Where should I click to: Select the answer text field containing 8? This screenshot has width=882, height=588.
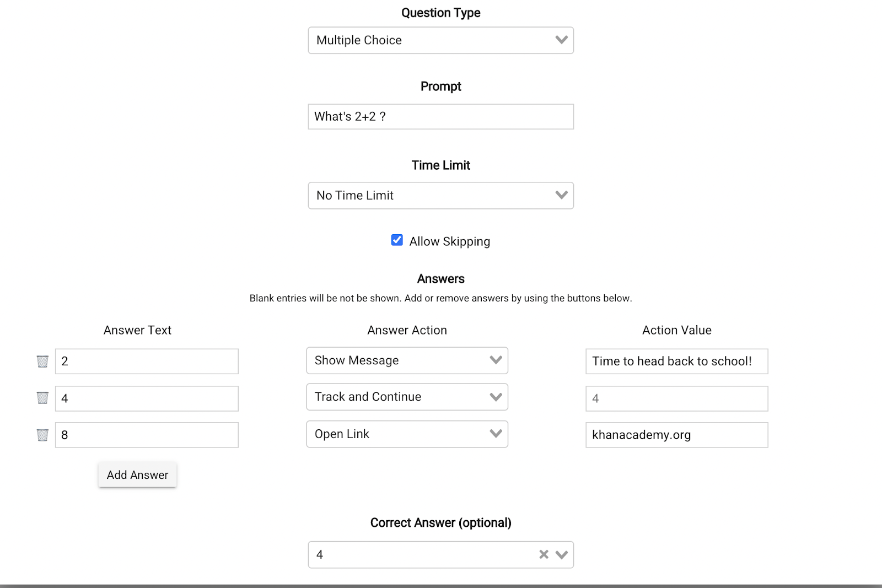(147, 435)
